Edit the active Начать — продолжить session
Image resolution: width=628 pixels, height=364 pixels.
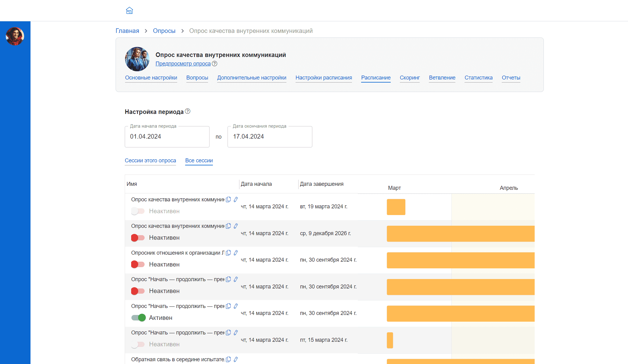[236, 306]
